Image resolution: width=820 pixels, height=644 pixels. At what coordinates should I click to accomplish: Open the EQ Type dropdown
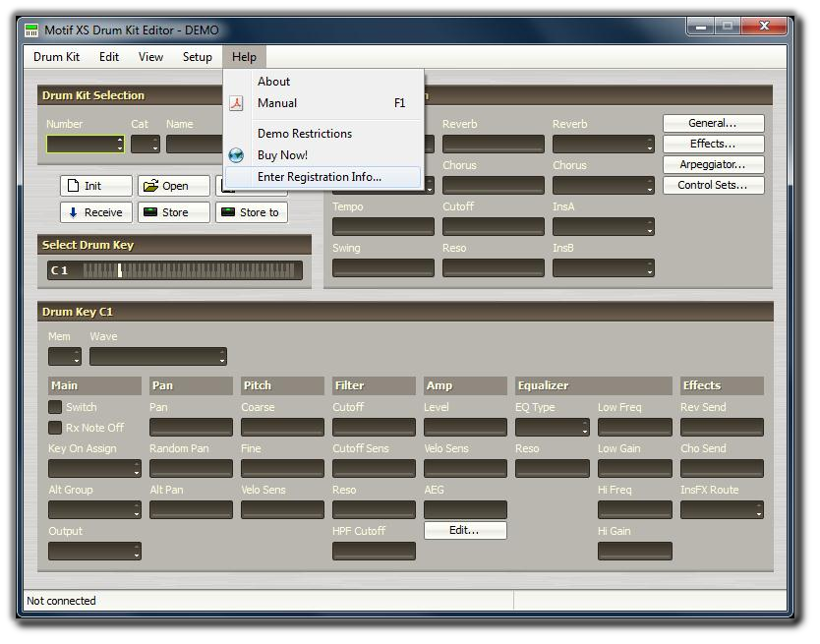coord(553,428)
